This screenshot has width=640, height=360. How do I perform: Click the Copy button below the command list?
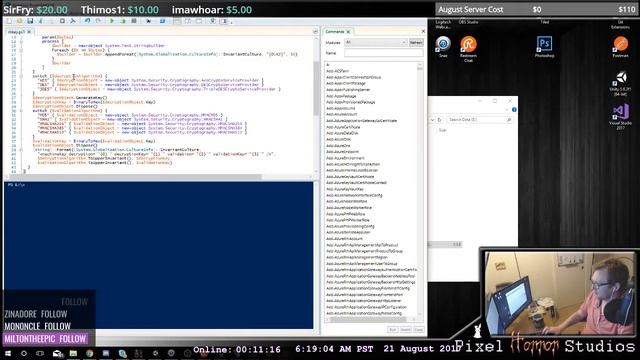418,329
